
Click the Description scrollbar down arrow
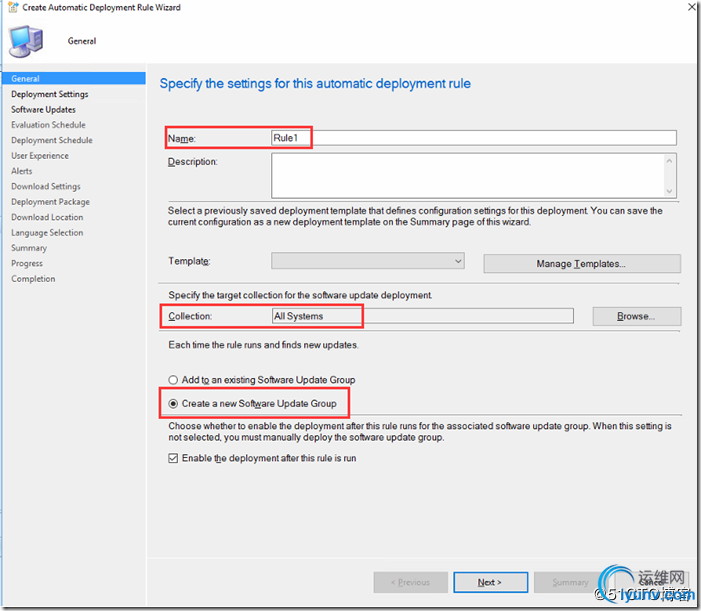click(x=669, y=191)
